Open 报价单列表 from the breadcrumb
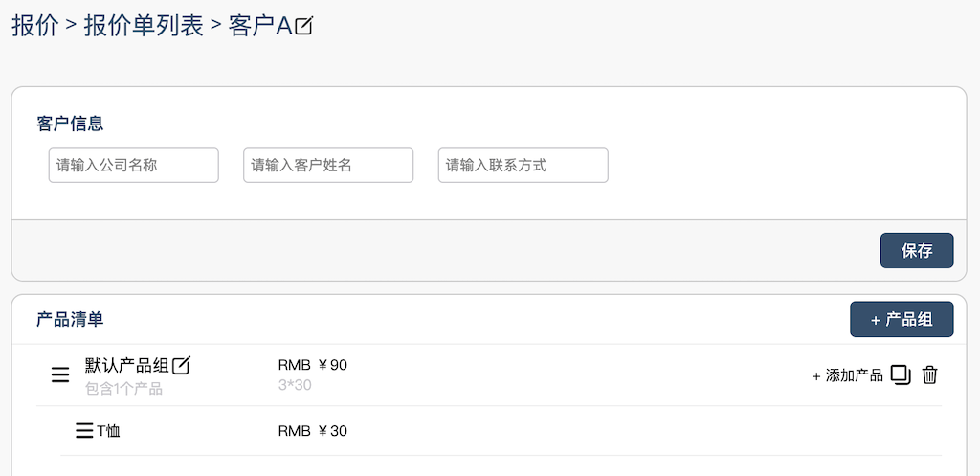 pyautogui.click(x=144, y=26)
